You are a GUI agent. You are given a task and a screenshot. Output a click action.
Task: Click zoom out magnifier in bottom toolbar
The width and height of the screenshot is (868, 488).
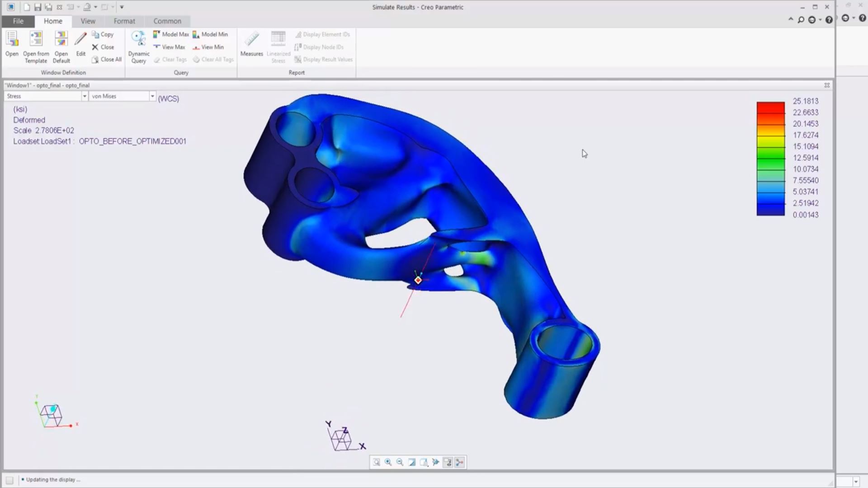pyautogui.click(x=400, y=462)
